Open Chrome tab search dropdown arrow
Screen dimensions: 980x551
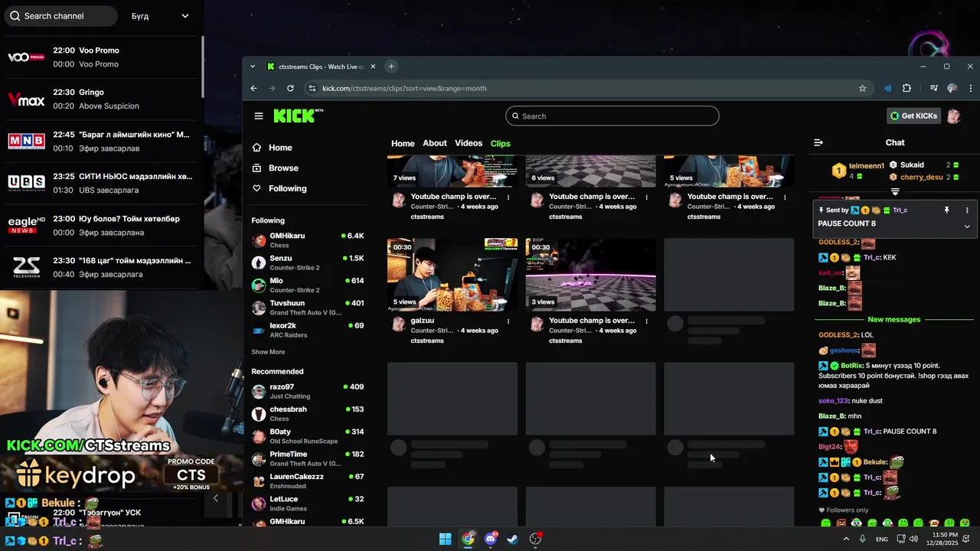tap(253, 67)
